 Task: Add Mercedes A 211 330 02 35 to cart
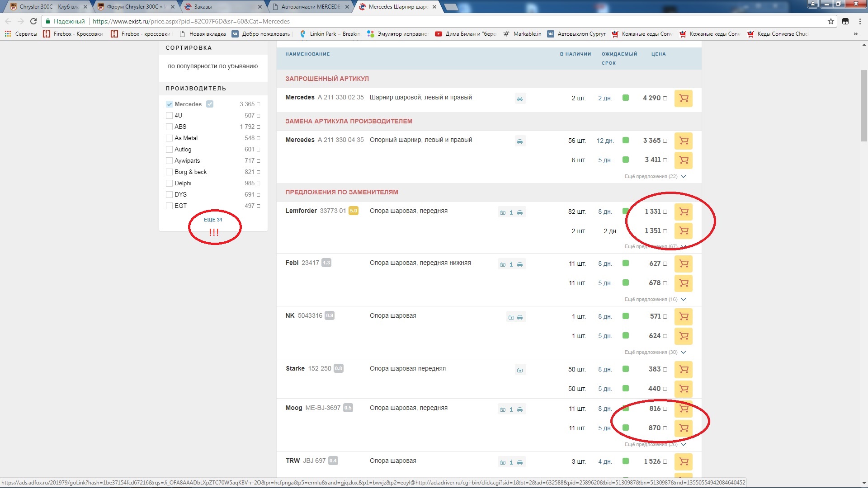point(683,99)
